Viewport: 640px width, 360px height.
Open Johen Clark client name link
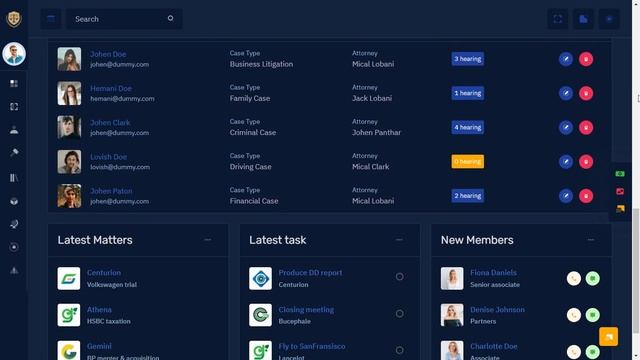[x=110, y=122]
